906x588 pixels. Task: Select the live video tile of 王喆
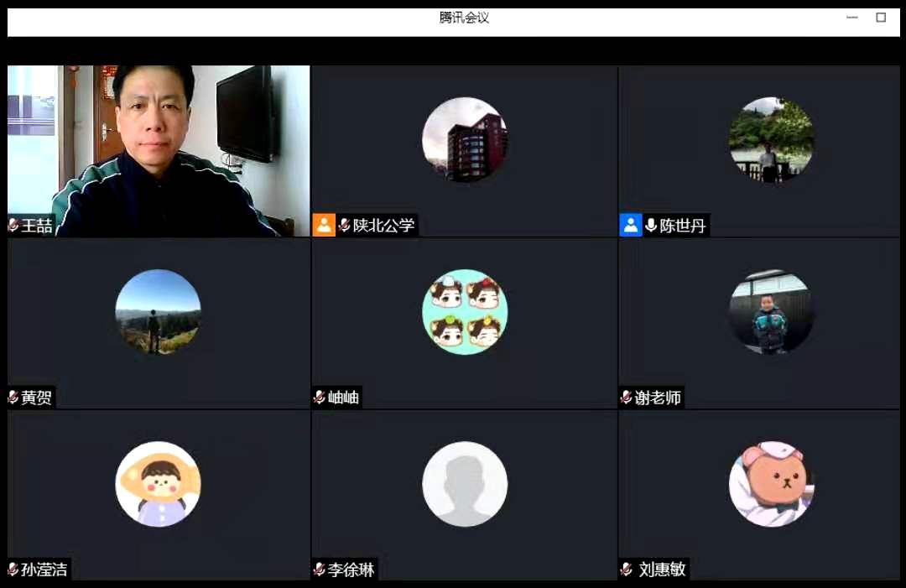[x=159, y=151]
